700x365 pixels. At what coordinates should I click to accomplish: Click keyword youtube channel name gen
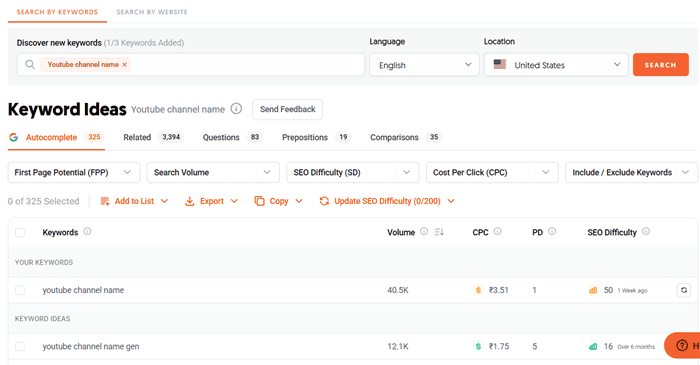coord(91,346)
